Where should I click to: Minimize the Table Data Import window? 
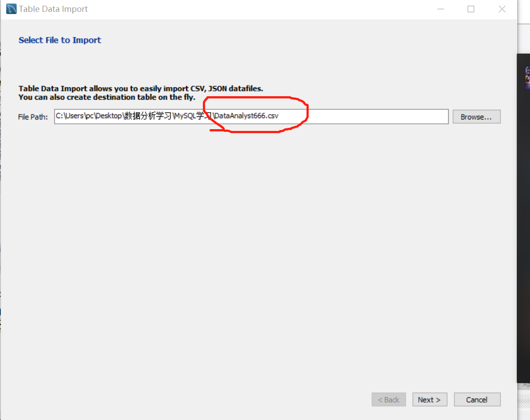(x=440, y=9)
